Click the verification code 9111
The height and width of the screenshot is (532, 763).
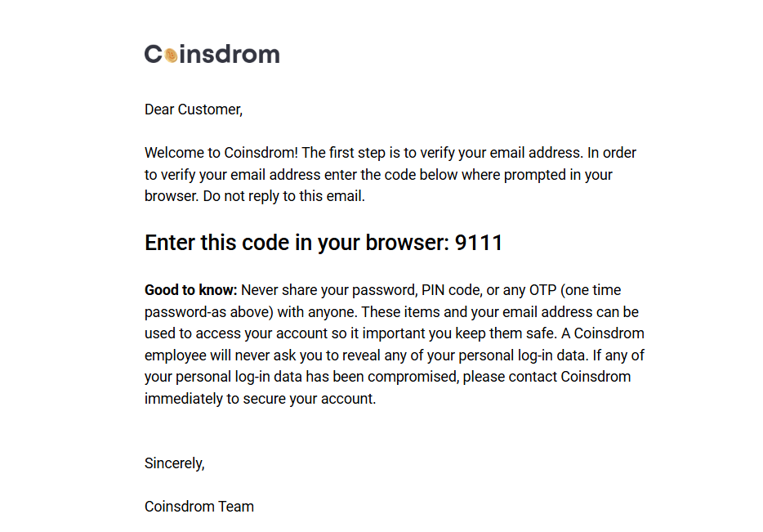[479, 243]
